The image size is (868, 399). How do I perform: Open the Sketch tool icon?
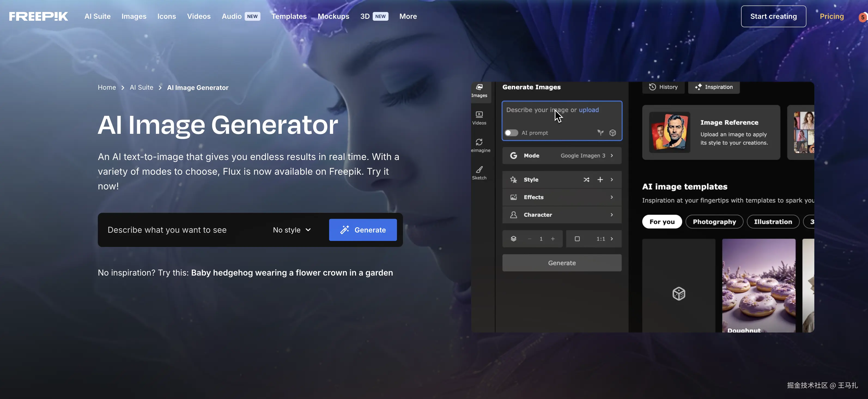click(x=479, y=169)
